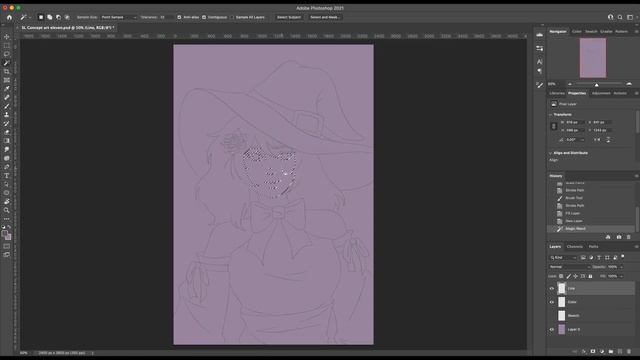Hide the Color layer
The height and width of the screenshot is (360, 640).
click(552, 302)
